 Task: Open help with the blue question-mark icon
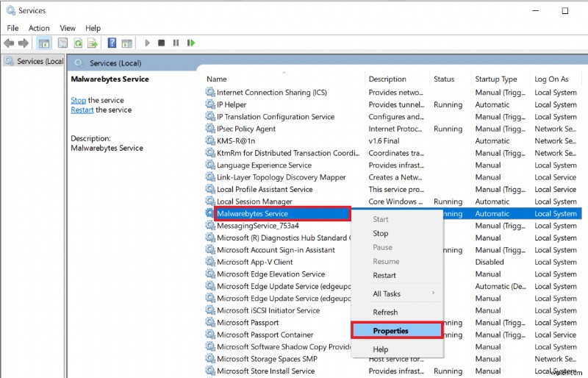(x=112, y=43)
